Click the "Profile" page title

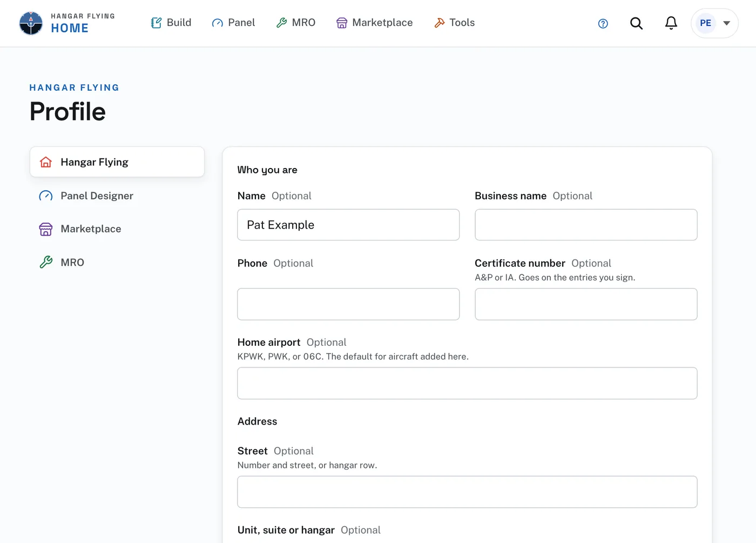click(67, 112)
